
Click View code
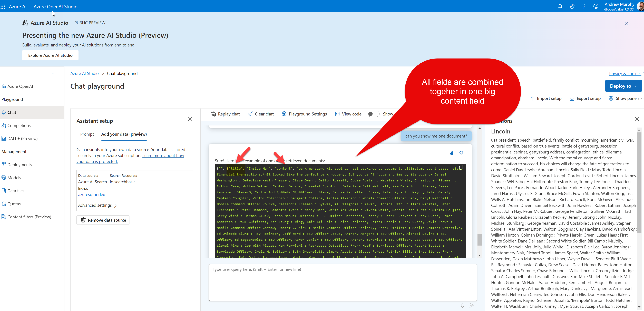pos(348,114)
